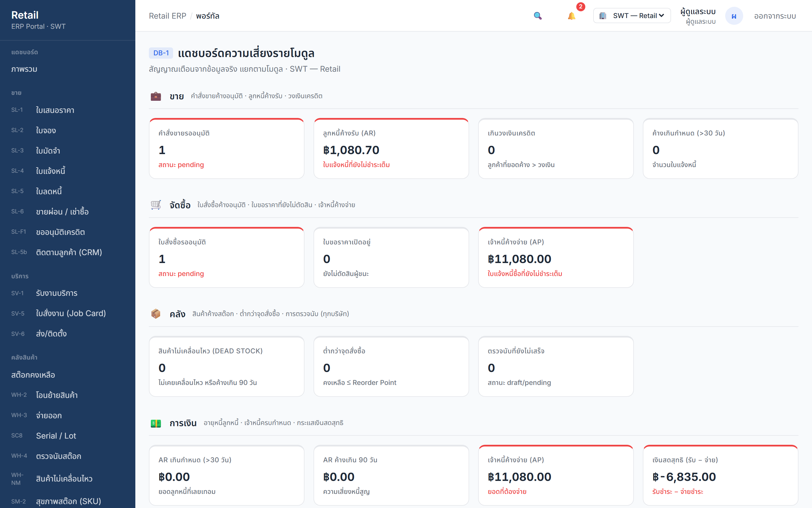Open the SWT — Retail company dropdown
Image resolution: width=812 pixels, height=508 pixels.
(632, 16)
